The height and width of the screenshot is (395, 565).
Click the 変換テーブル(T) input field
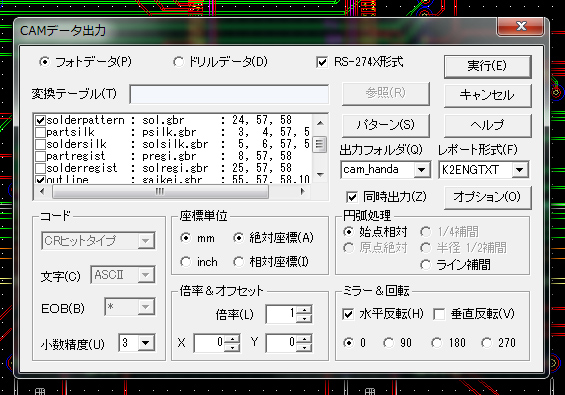229,94
